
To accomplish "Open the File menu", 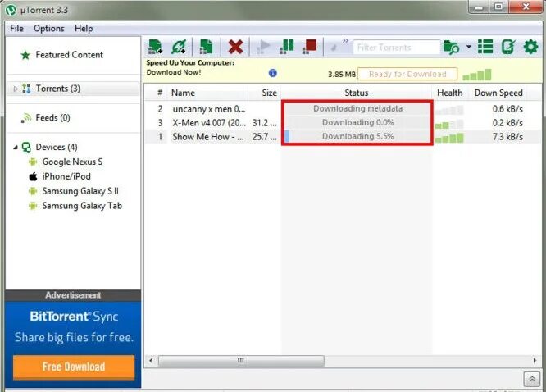I will [x=16, y=29].
